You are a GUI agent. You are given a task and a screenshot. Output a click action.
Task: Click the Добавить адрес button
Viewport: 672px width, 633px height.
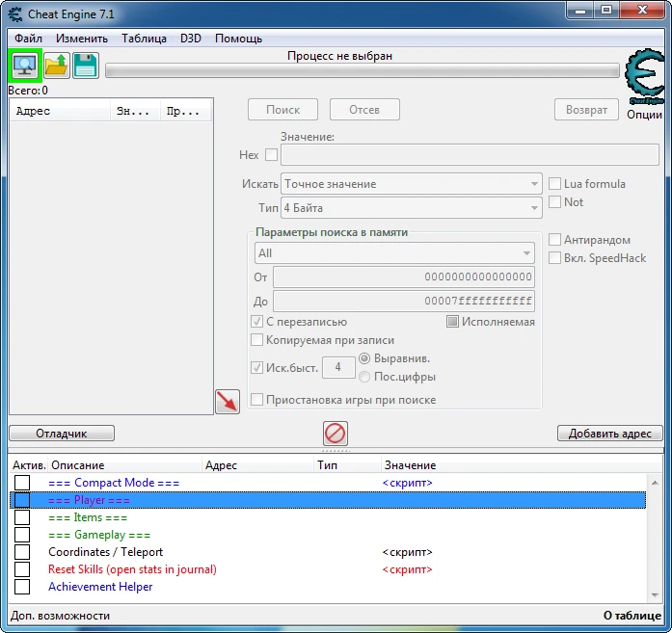click(610, 433)
